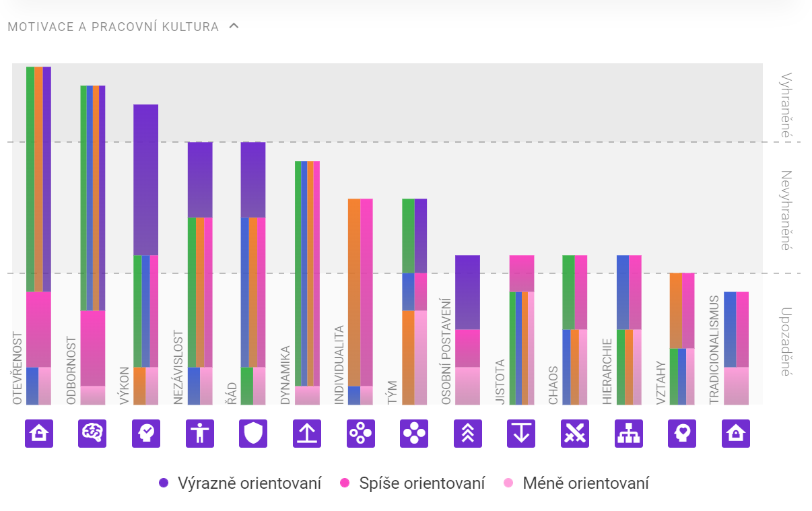Collapse the Motivace a pracovní kultura section
Image resolution: width=812 pixels, height=511 pixels.
pos(234,26)
